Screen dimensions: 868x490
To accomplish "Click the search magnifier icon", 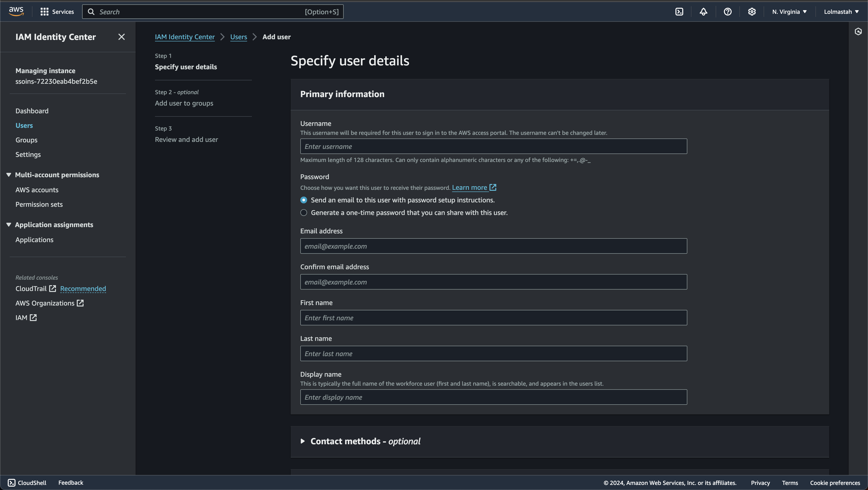I will pos(91,12).
